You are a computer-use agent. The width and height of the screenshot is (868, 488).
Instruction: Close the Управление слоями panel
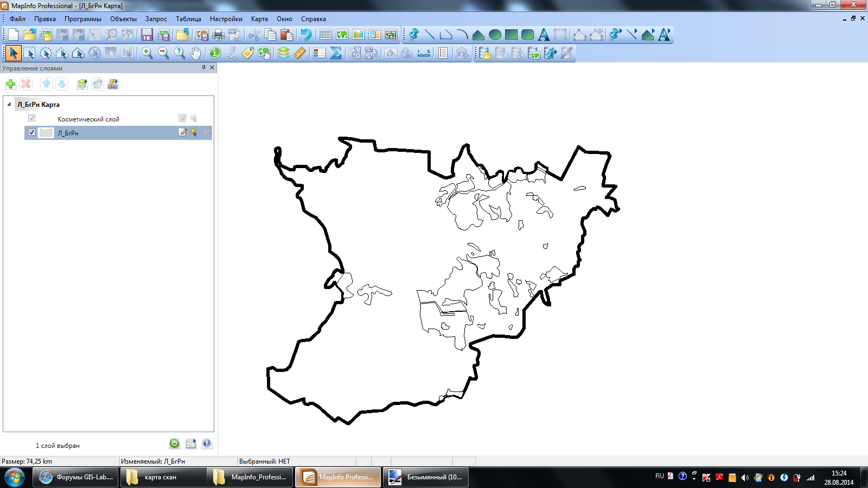coord(212,68)
